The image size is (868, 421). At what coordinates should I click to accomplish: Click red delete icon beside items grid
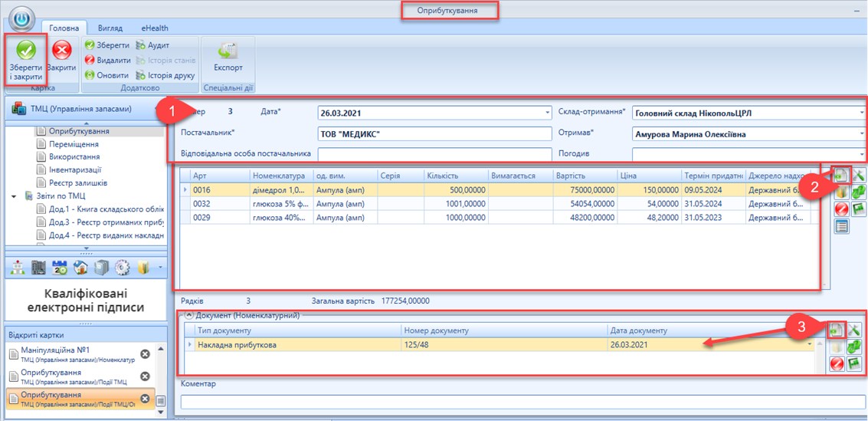tap(841, 209)
